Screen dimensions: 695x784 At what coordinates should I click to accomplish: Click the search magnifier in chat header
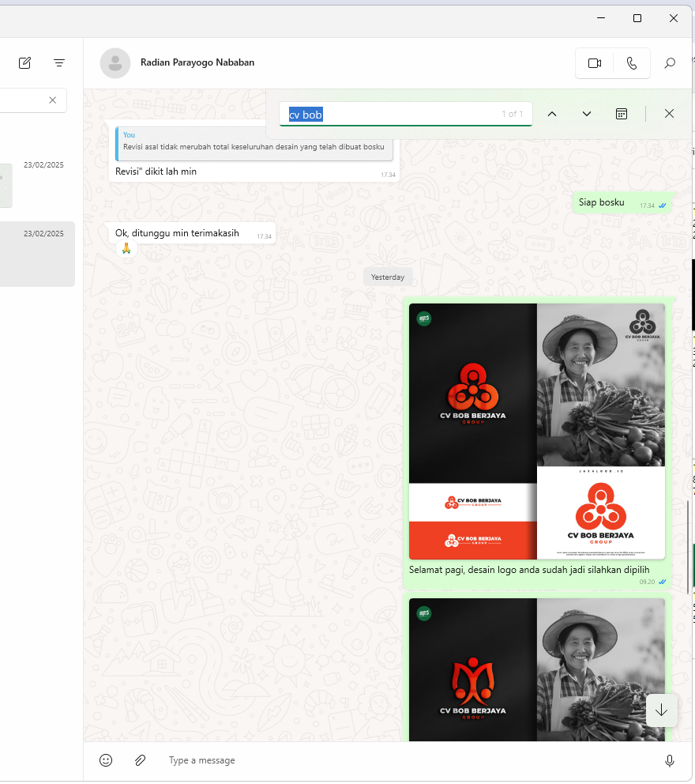tap(670, 63)
